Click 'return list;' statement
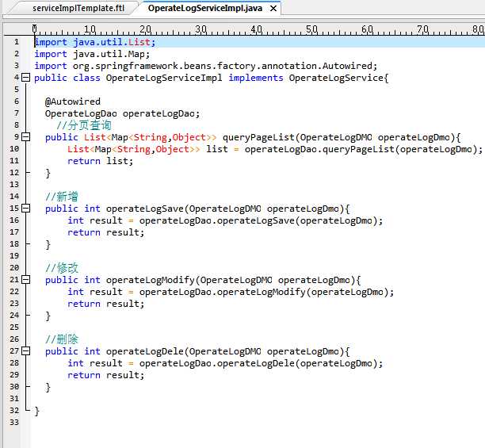Viewport: 485px width, 448px height. 100,161
